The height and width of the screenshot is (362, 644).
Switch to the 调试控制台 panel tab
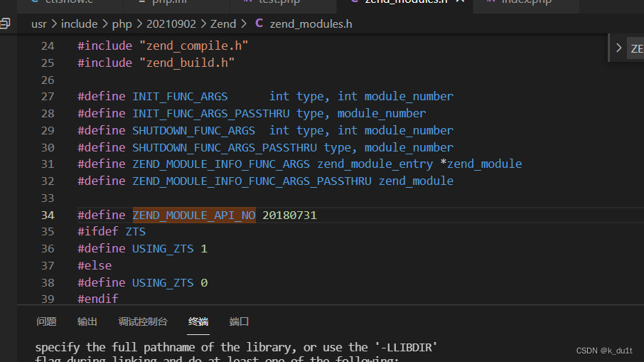tap(143, 321)
